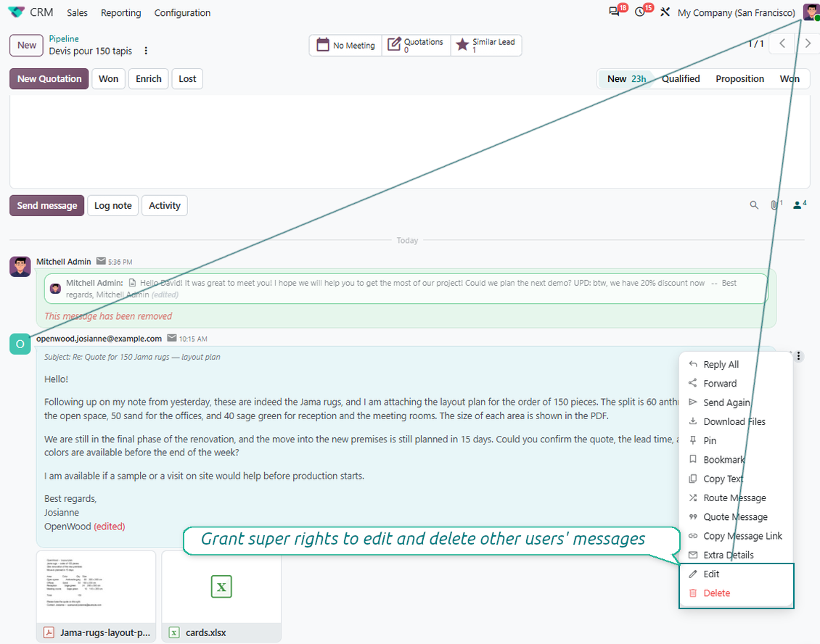The width and height of the screenshot is (820, 644).
Task: Click Mitchell Admin's avatar in the chatter
Action: pyautogui.click(x=20, y=267)
